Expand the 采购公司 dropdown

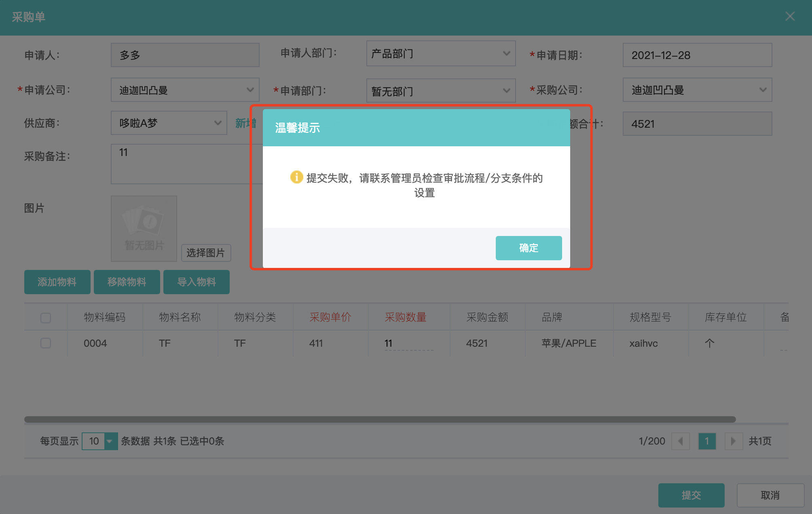[x=697, y=90]
